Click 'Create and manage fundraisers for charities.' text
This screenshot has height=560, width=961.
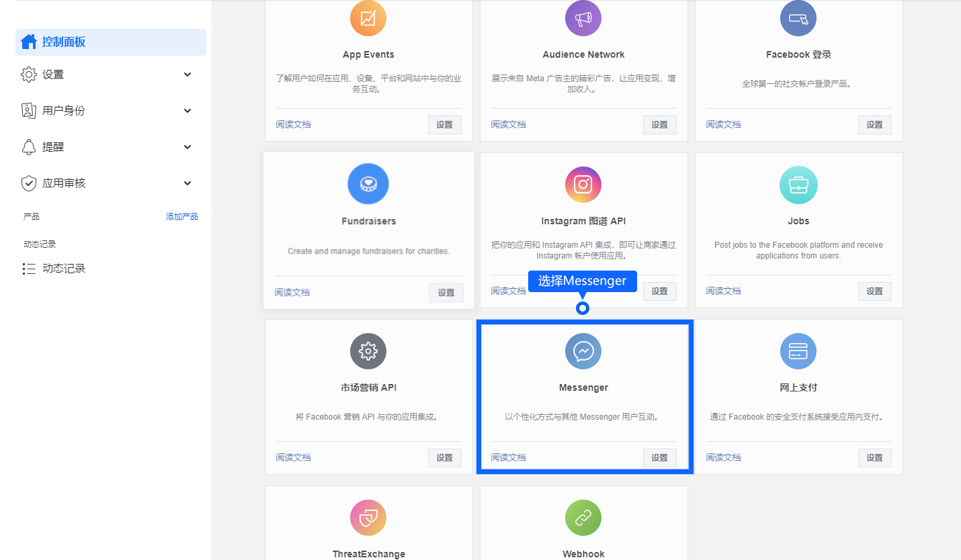click(x=368, y=251)
